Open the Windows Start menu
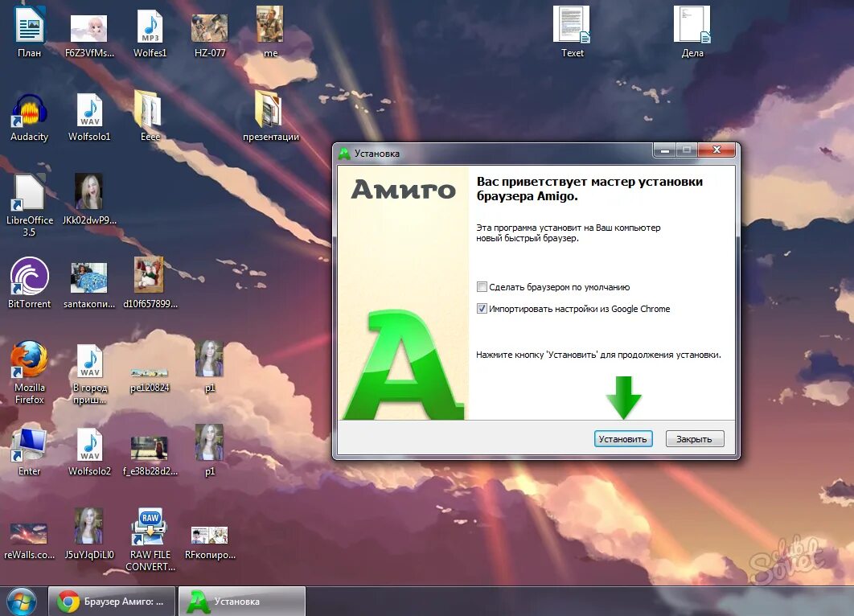This screenshot has height=616, width=854. coord(22,602)
